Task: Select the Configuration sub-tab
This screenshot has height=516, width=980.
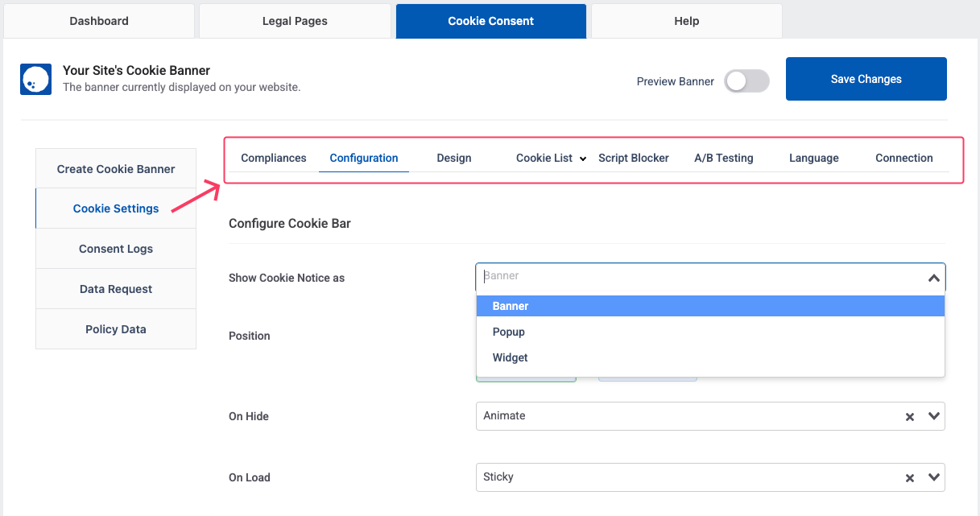Action: point(364,158)
